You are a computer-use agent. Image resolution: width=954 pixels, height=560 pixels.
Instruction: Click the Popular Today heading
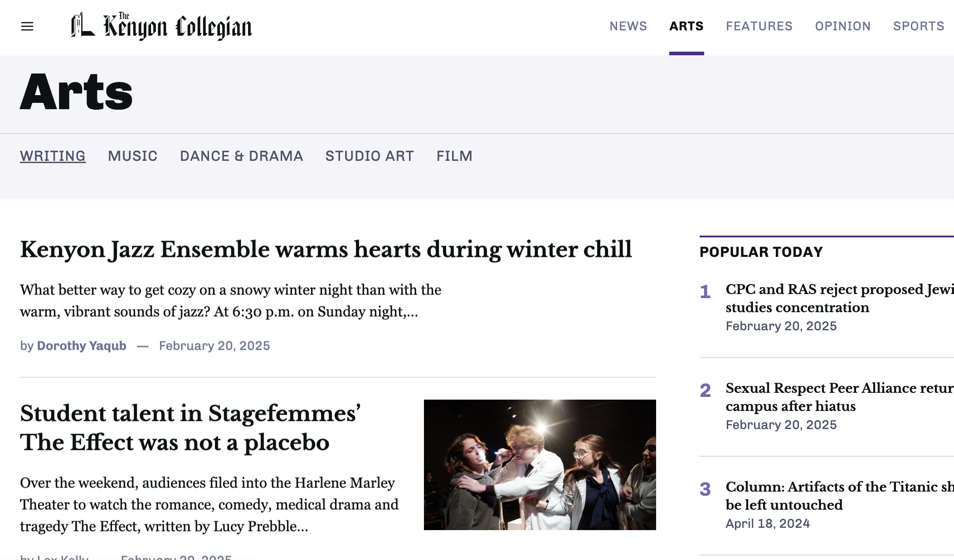761,252
